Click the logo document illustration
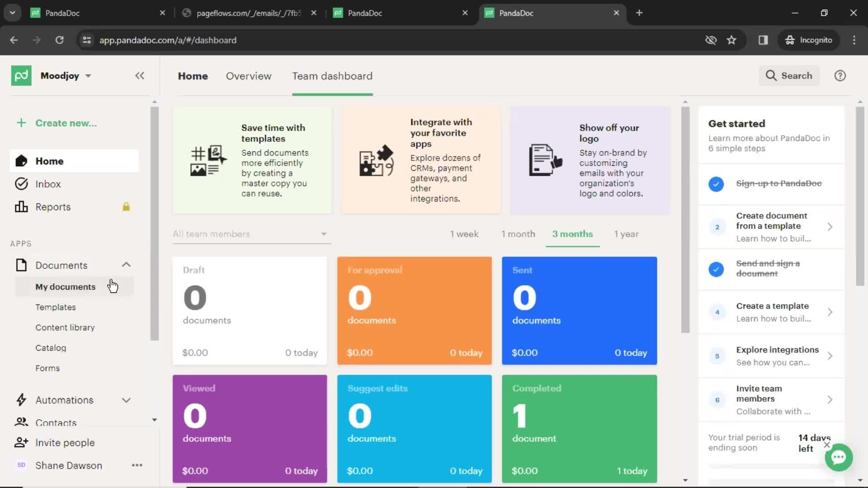 (x=546, y=160)
